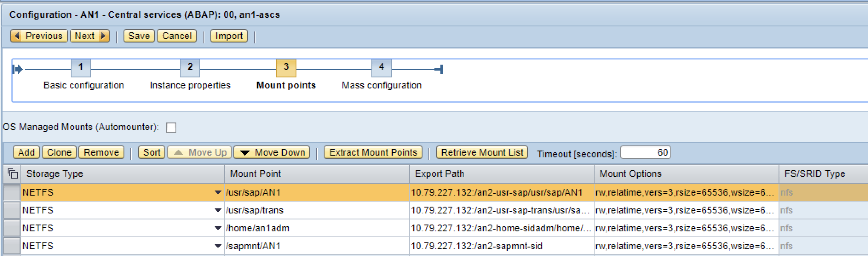Click the select-all icon in the table header
This screenshot has width=868, height=256.
(13, 174)
